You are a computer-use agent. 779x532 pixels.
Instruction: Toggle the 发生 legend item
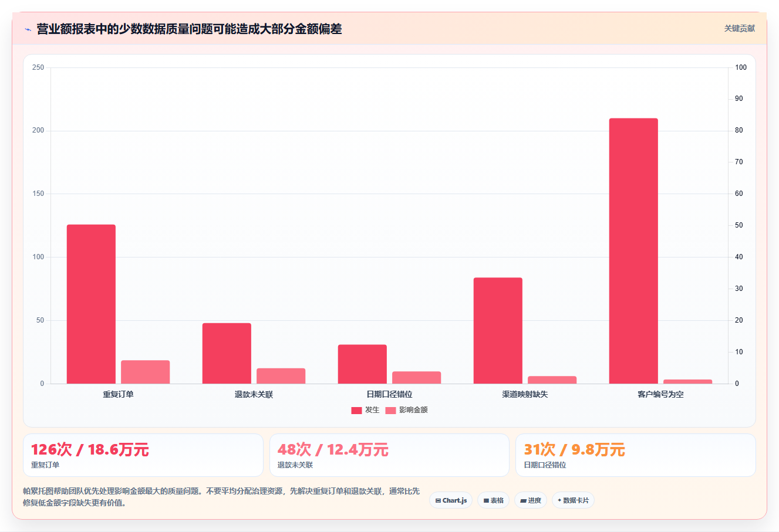point(366,410)
